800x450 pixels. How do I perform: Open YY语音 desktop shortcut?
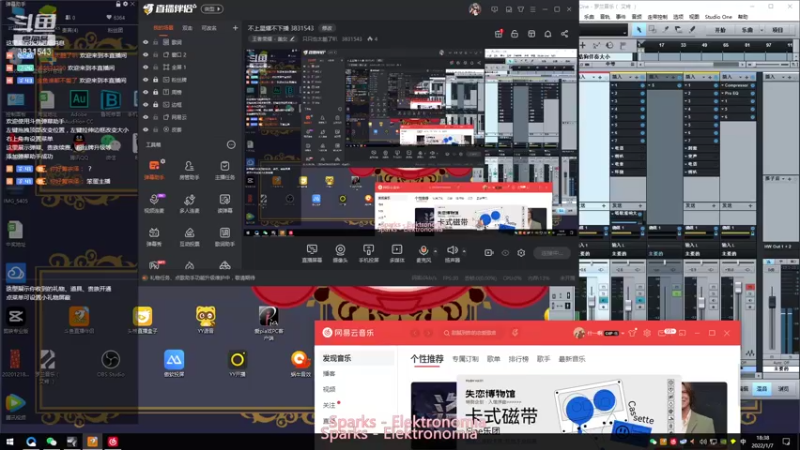[205, 319]
